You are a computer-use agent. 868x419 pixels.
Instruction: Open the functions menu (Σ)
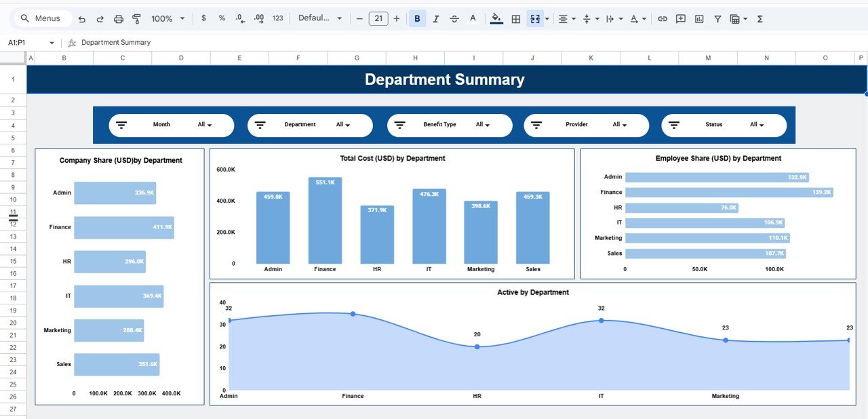(x=759, y=18)
